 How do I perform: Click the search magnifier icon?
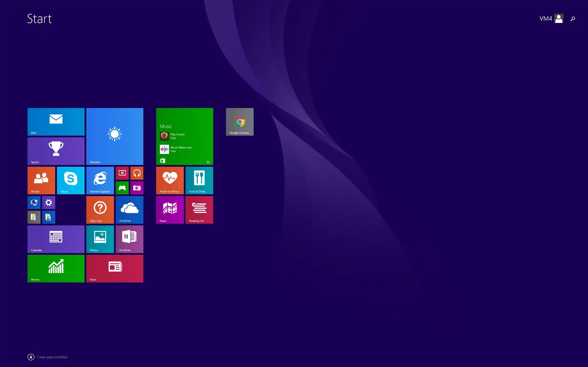point(573,19)
